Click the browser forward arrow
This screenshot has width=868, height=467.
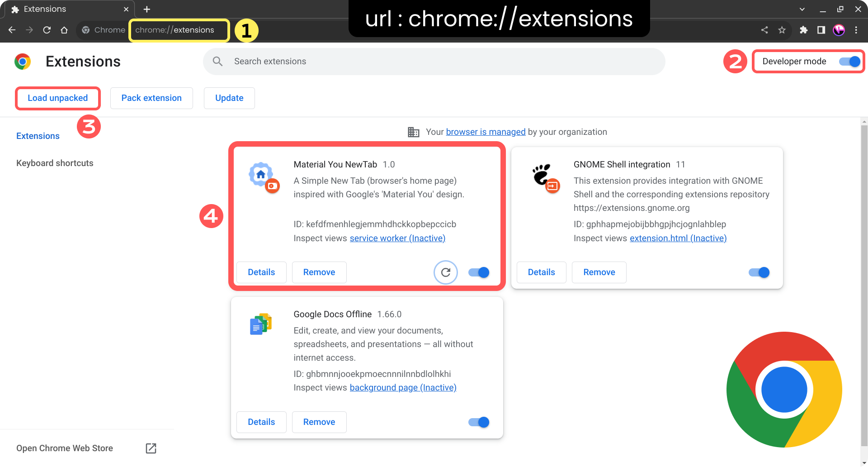coord(29,30)
